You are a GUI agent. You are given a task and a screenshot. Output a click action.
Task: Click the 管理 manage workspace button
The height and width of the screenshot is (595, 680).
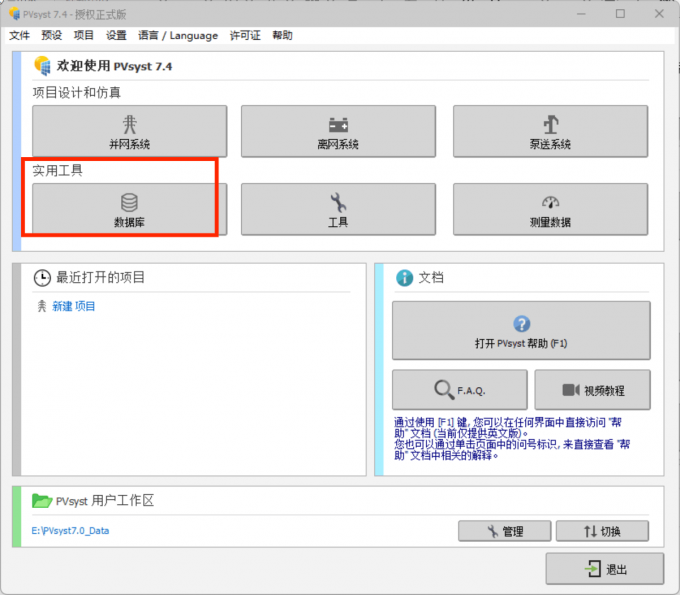504,531
